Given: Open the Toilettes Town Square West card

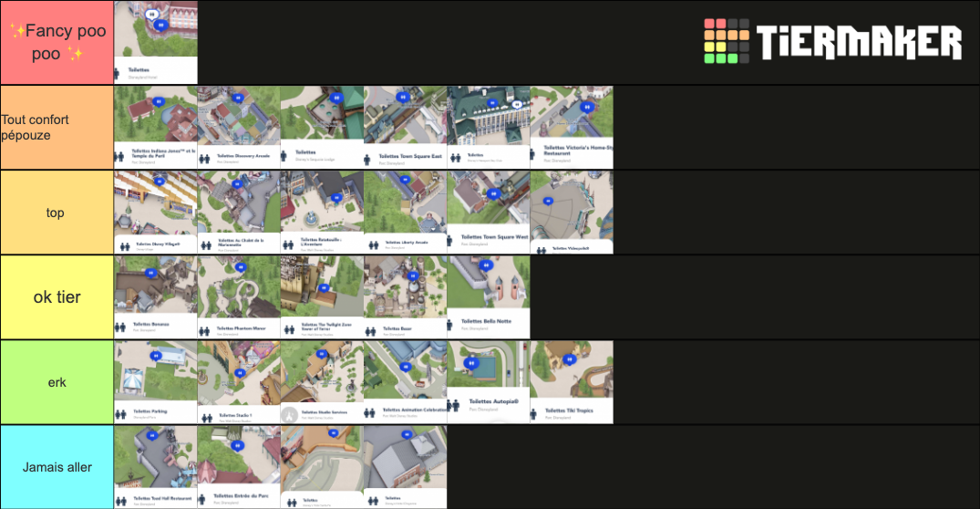Looking at the screenshot, I should click(x=488, y=213).
